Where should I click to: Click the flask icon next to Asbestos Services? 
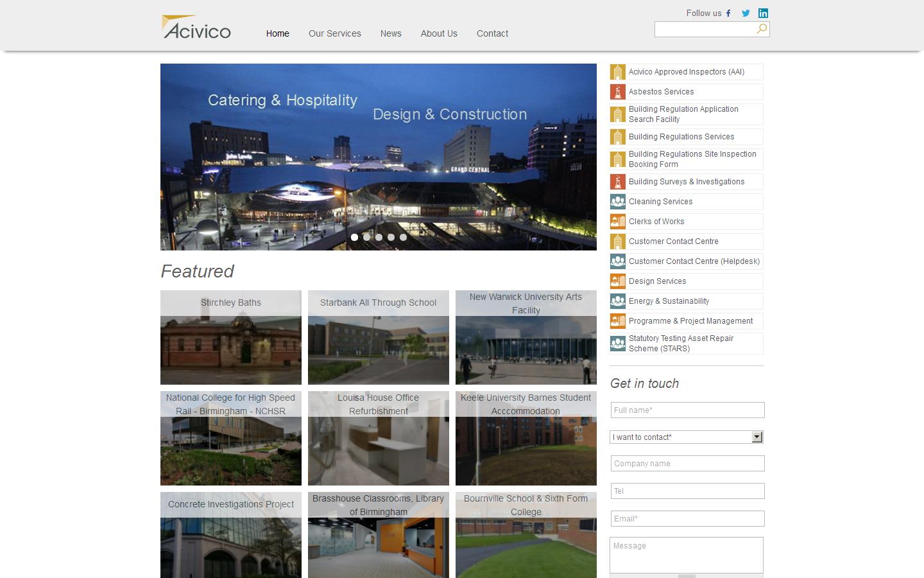click(617, 91)
